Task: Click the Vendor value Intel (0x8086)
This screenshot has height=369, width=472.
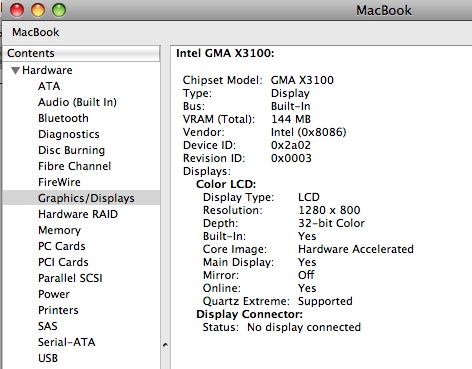Action: point(308,132)
